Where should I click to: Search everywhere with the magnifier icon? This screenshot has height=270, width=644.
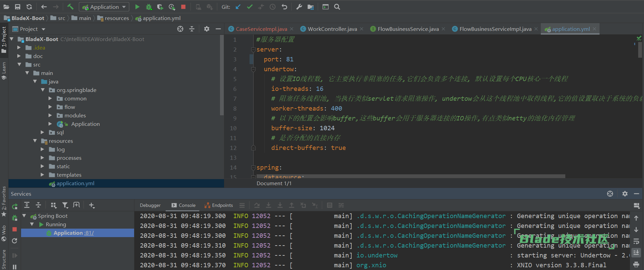[337, 7]
